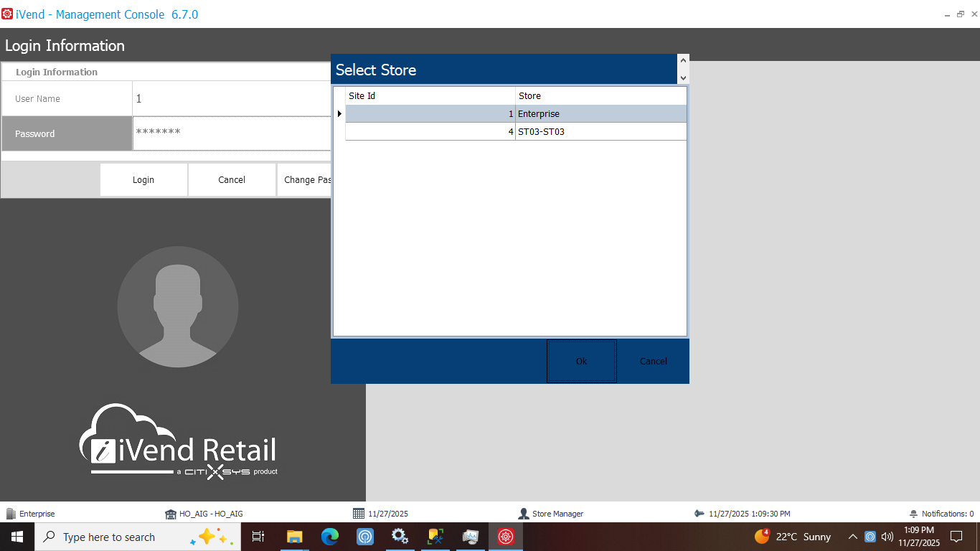Click the HO_AIG store icon
This screenshot has height=551, width=980.
[x=171, y=514]
